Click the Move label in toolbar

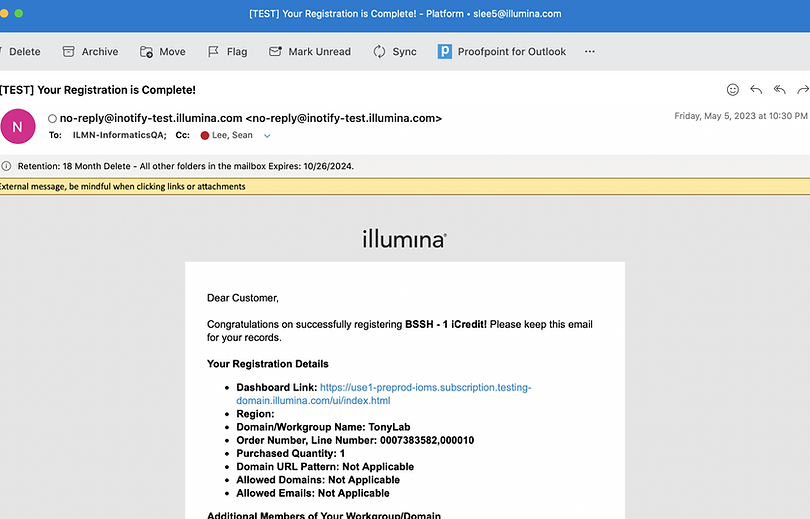pos(173,52)
